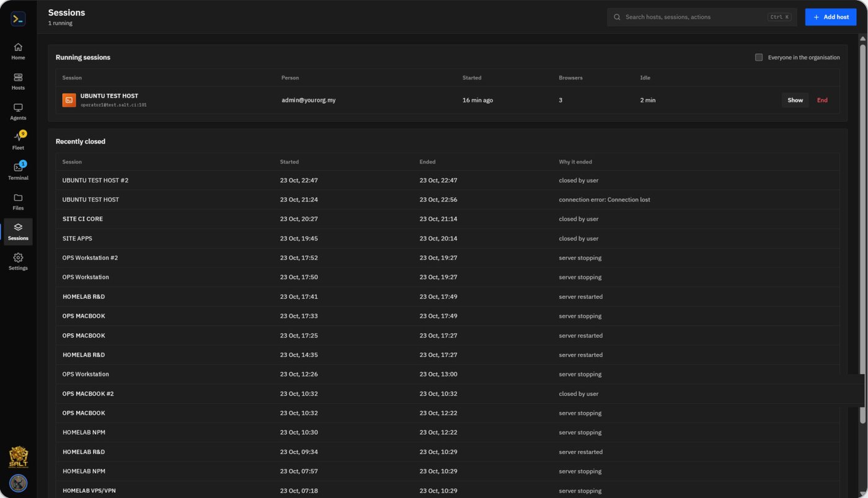Select the OPS MACBOOK #2 row
868x498 pixels.
click(448, 394)
